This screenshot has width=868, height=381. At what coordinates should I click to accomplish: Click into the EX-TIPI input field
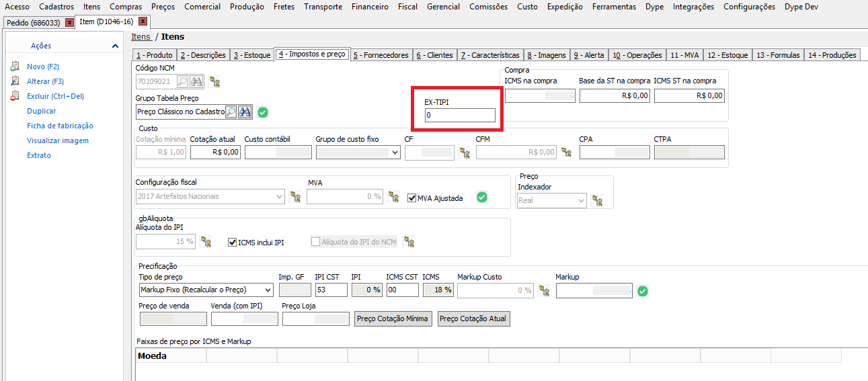pos(460,116)
